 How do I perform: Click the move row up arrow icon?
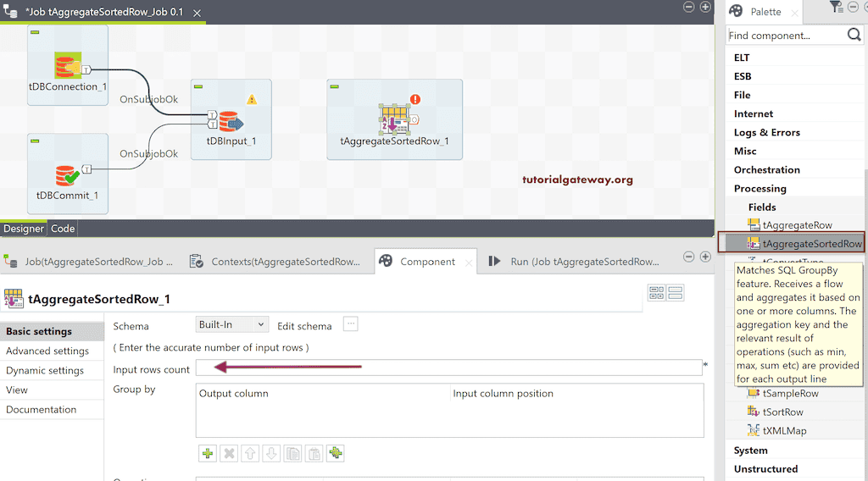tap(250, 453)
